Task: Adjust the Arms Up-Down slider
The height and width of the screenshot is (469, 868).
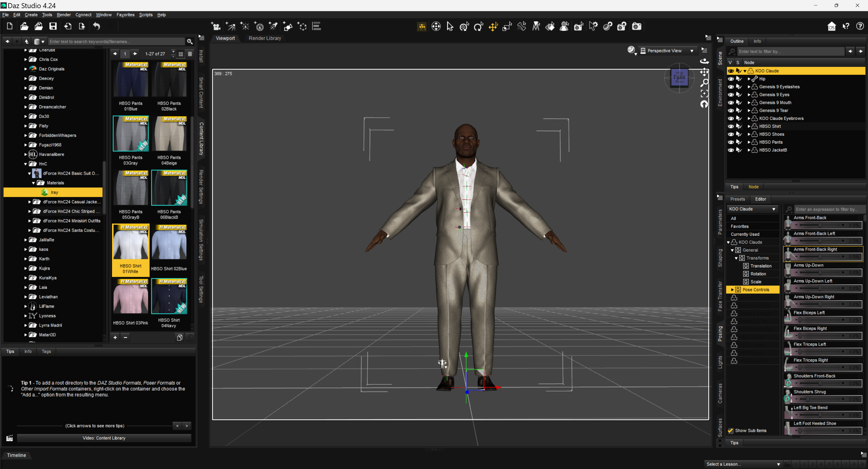Action: [x=820, y=272]
